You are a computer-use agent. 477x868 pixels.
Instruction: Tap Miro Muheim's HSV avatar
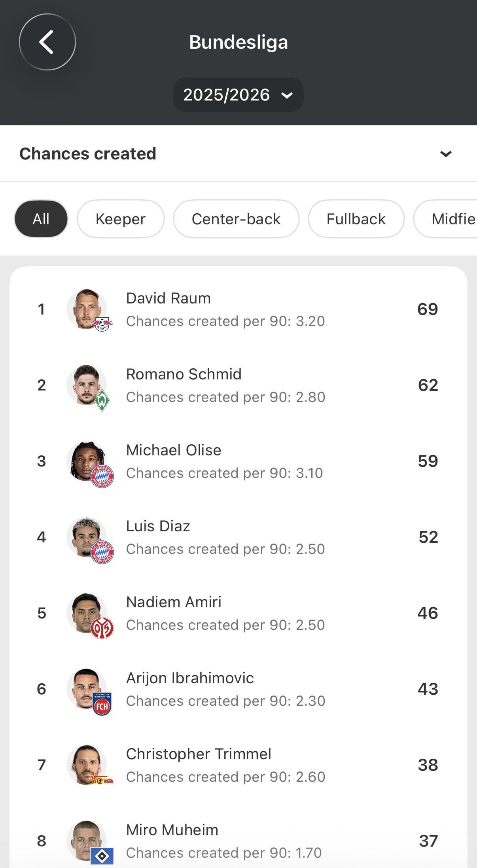[x=87, y=841]
